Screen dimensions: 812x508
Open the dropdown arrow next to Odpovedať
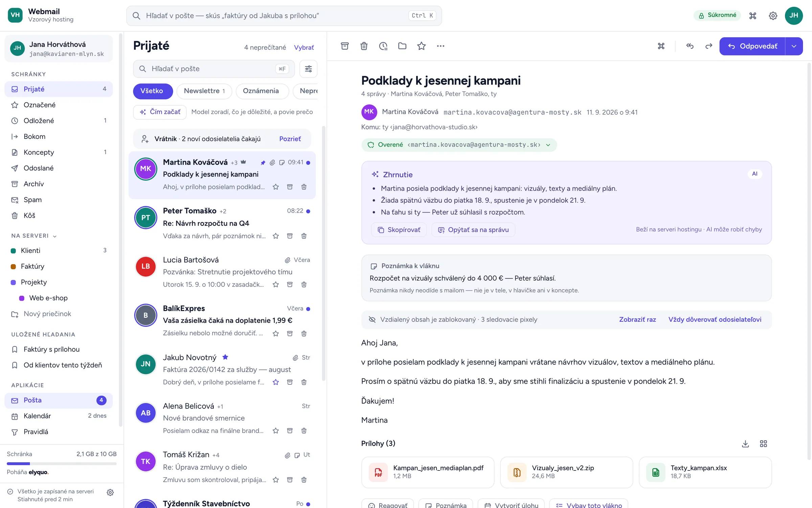click(x=794, y=46)
